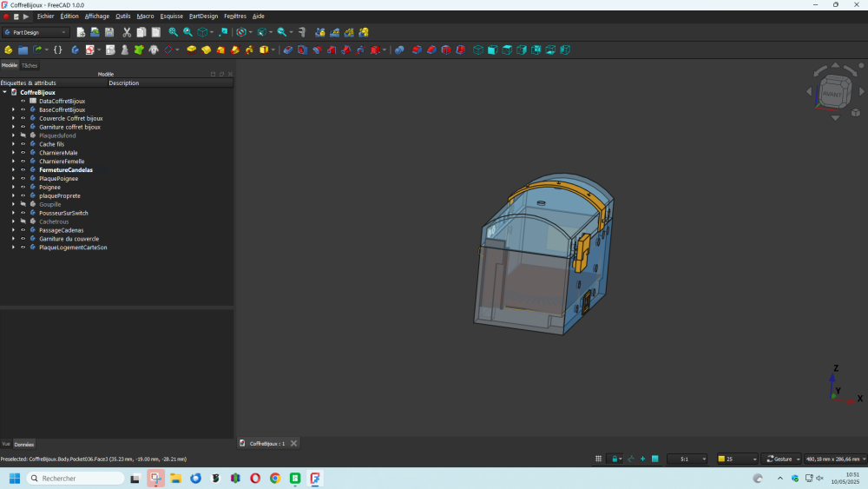Screen dimensions: 868x489
Task: Click the Boolean operation icon
Action: click(x=399, y=50)
